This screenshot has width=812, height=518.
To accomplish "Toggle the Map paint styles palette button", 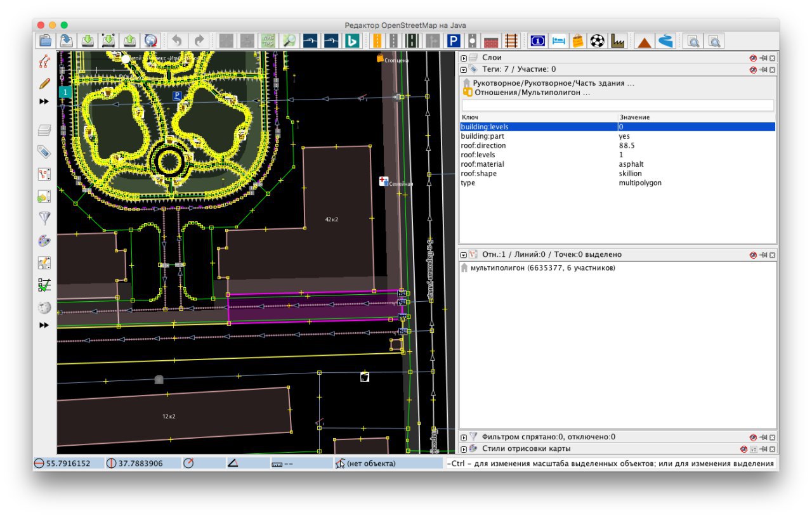I will click(x=44, y=241).
